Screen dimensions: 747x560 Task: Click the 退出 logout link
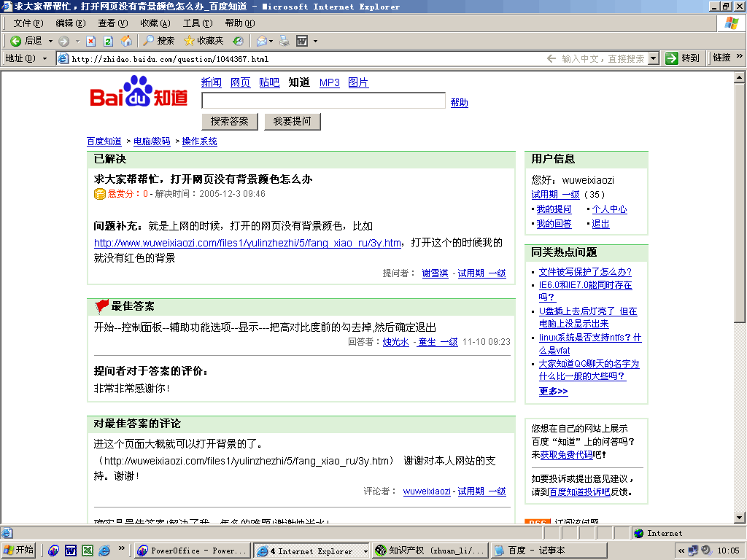(x=600, y=224)
